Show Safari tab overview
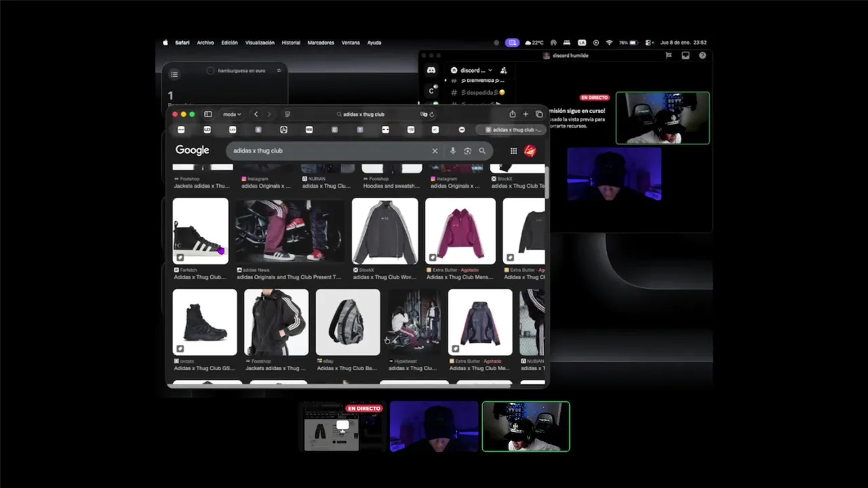This screenshot has height=488, width=868. [539, 115]
